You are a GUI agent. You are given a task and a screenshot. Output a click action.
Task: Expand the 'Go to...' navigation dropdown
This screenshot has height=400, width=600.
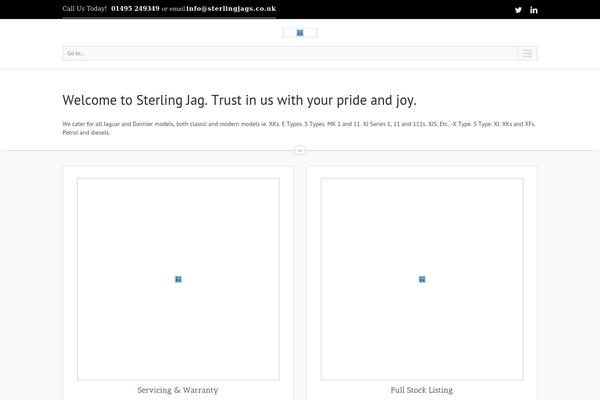[300, 53]
